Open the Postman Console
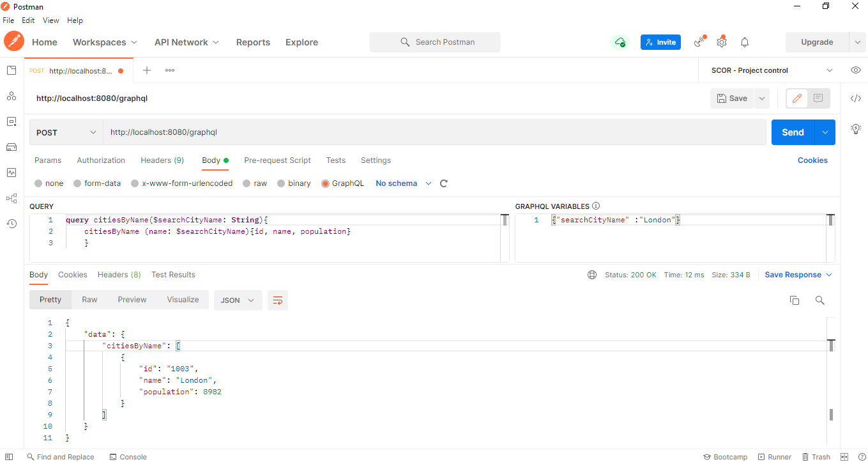The height and width of the screenshot is (462, 868). tap(128, 457)
